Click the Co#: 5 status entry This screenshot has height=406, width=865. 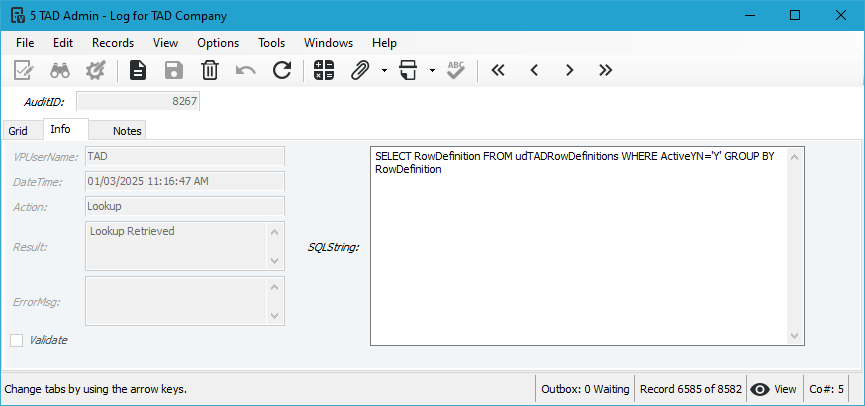click(826, 389)
